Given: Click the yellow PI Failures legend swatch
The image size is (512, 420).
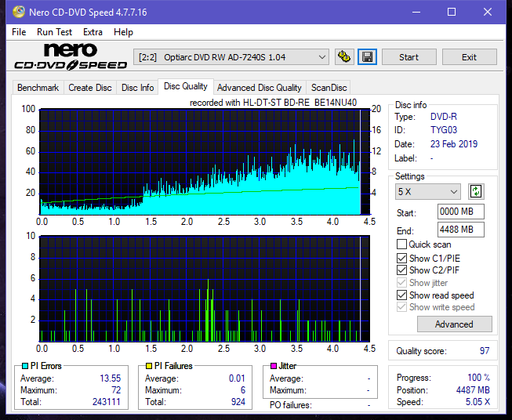Looking at the screenshot, I should 149,366.
